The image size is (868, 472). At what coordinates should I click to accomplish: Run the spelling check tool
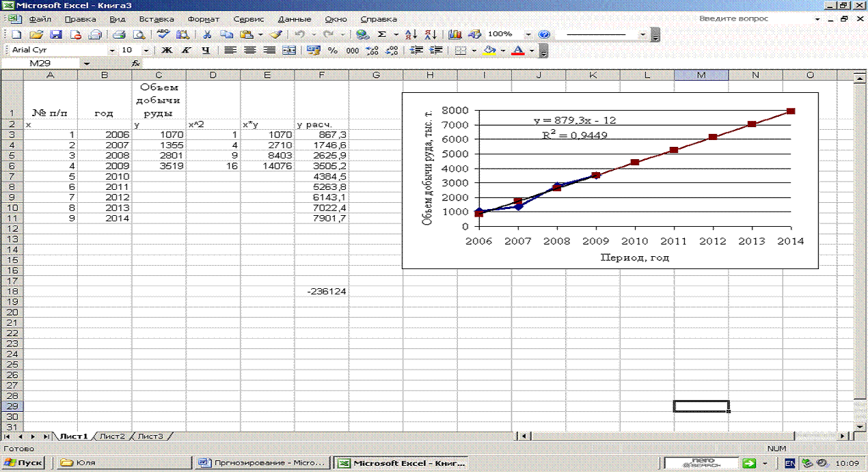coord(162,34)
